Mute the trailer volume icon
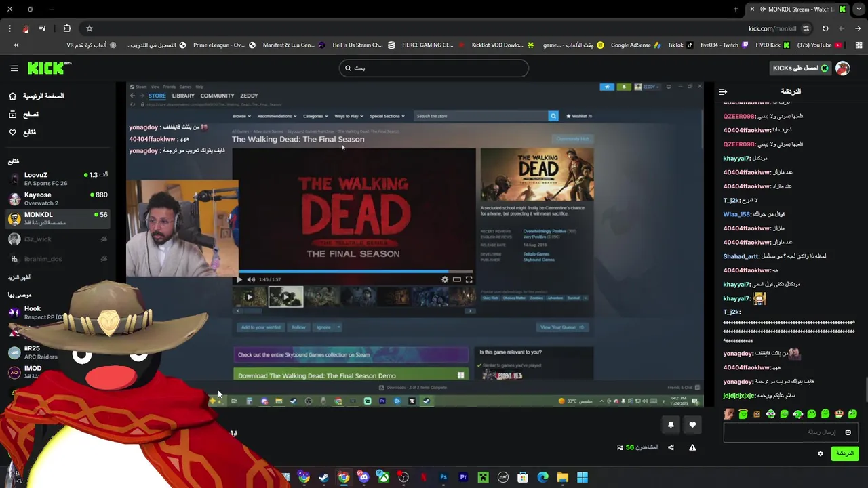This screenshot has width=868, height=488. [x=251, y=279]
